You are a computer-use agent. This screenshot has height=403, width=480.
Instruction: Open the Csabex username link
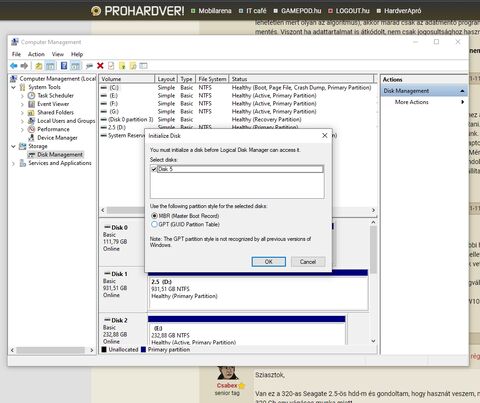227,386
